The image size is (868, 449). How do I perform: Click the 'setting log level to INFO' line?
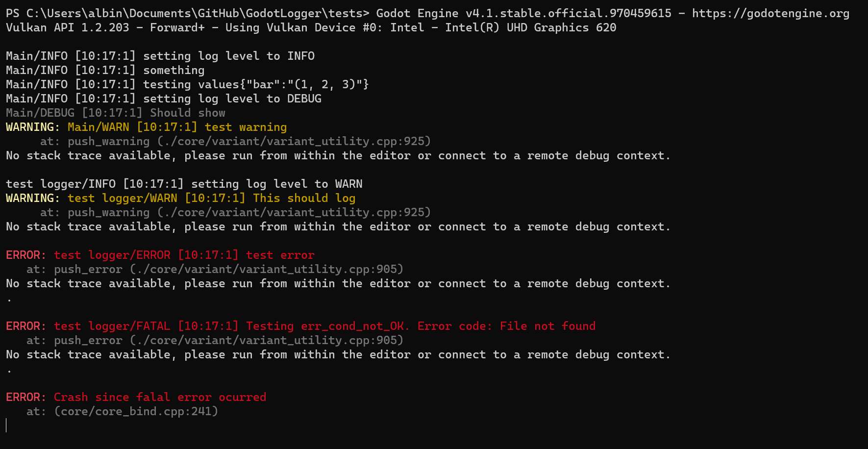point(160,56)
